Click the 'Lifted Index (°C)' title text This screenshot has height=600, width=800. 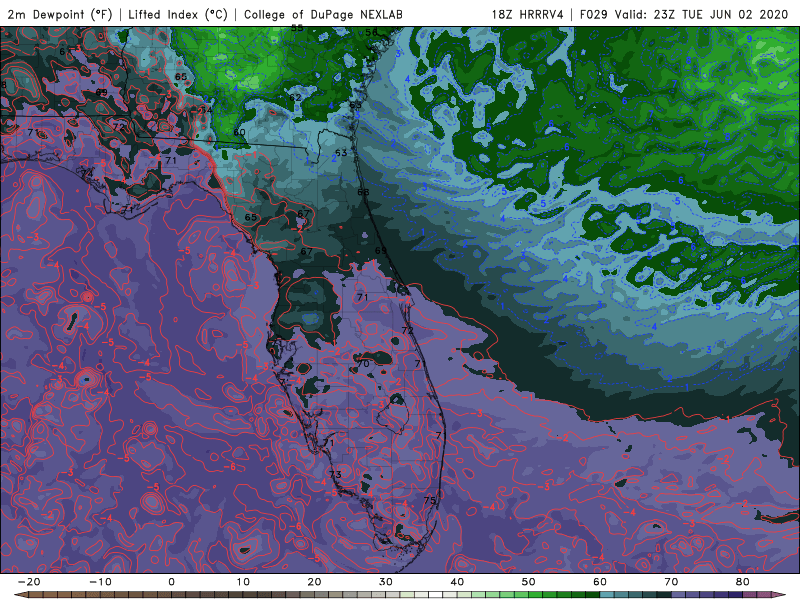pyautogui.click(x=178, y=14)
